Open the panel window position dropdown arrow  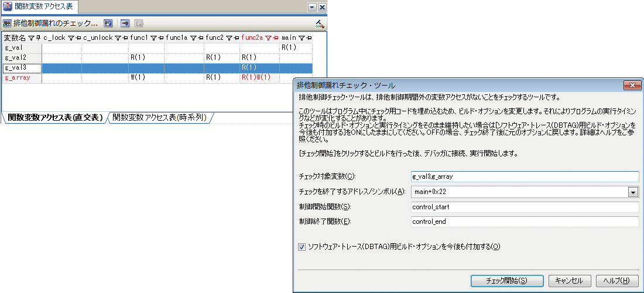312,6
